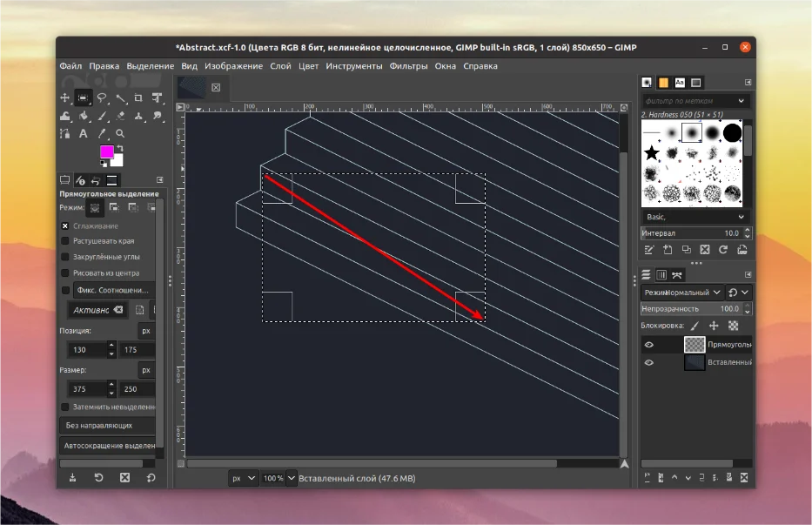Select the Crop tool
The width and height of the screenshot is (812, 525).
tap(138, 98)
